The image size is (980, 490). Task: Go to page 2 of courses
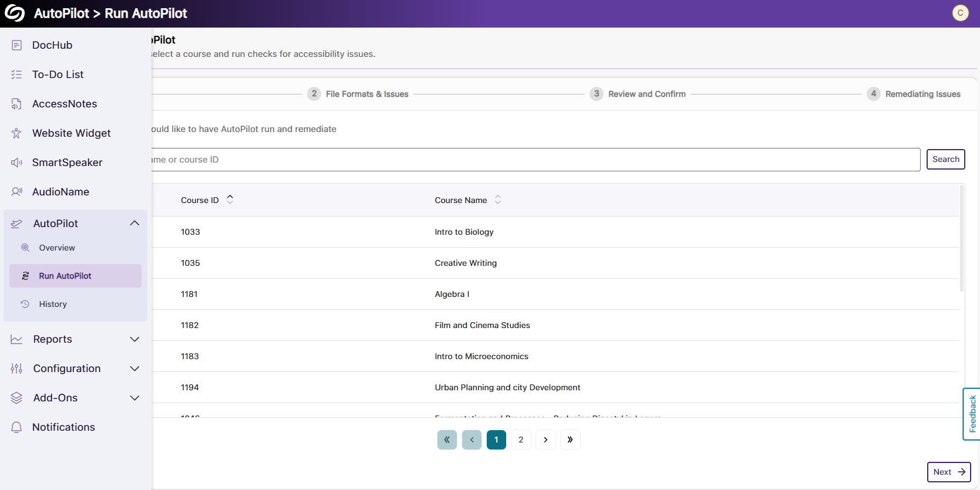(521, 440)
